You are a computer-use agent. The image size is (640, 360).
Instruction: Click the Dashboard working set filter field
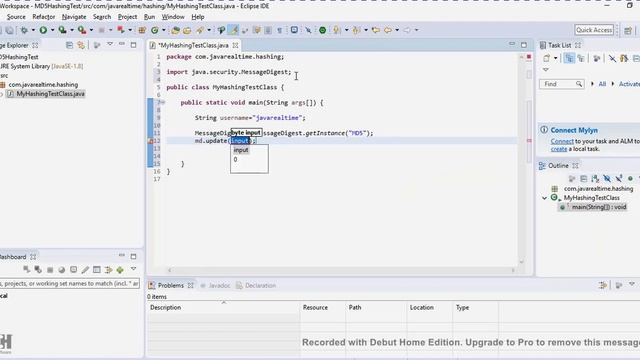pyautogui.click(x=70, y=283)
